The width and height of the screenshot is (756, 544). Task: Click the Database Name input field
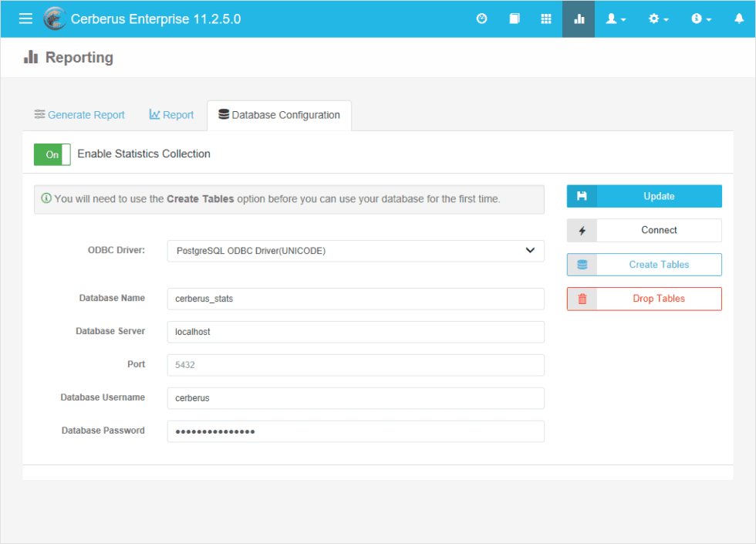(x=356, y=298)
